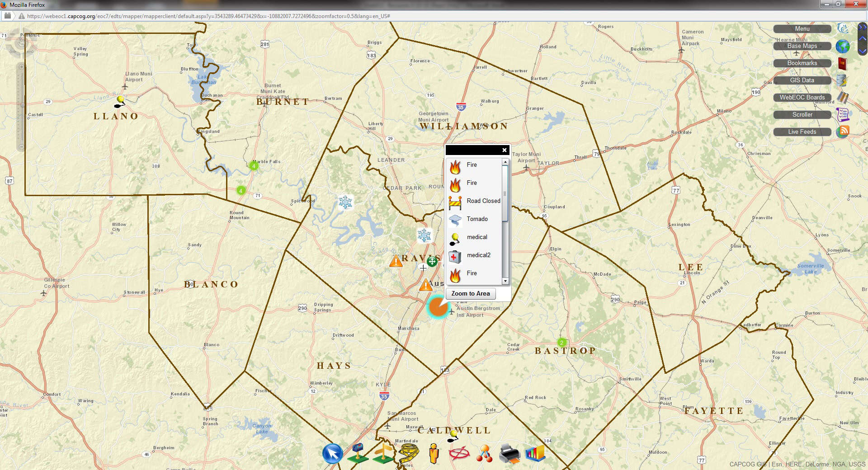Viewport: 868px width, 470px height.
Task: Click the warning triangle marker beside TRAVIS label
Action: (x=396, y=261)
